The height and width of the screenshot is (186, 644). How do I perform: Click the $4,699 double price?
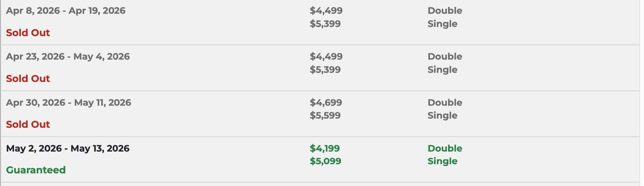click(x=326, y=103)
